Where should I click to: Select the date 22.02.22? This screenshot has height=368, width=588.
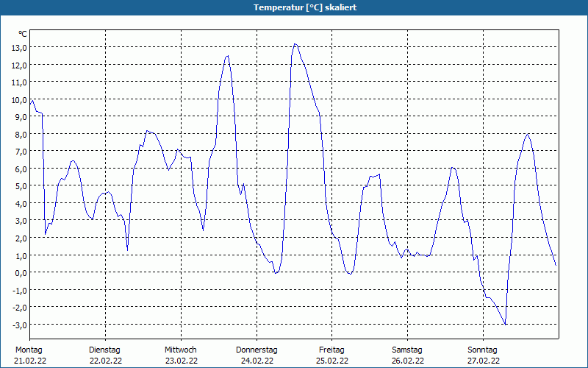(x=106, y=361)
